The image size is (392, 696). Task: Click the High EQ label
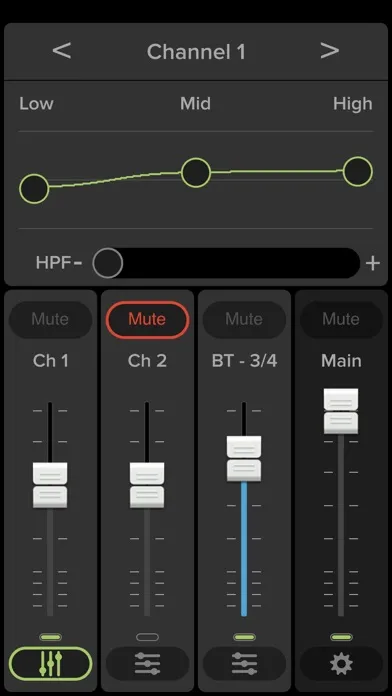click(x=353, y=103)
